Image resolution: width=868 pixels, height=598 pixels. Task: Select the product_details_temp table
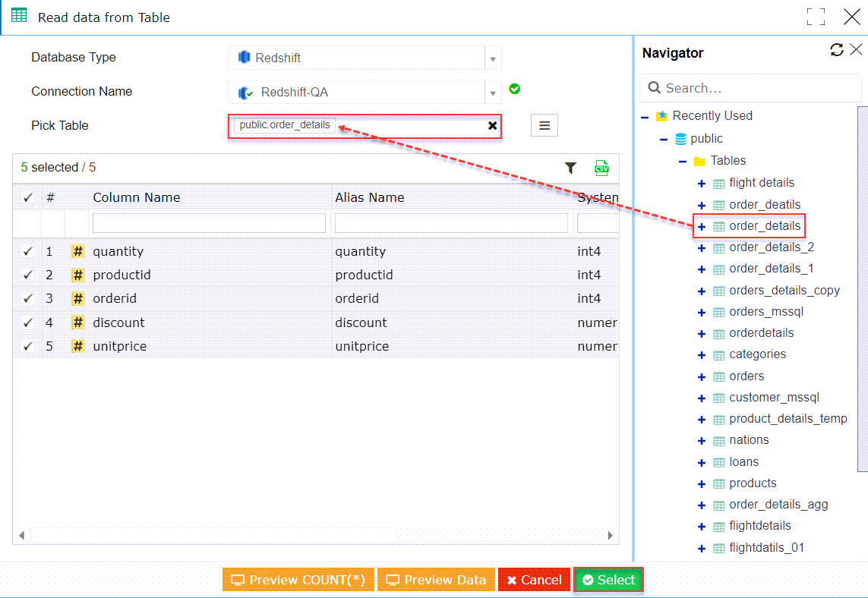[788, 419]
